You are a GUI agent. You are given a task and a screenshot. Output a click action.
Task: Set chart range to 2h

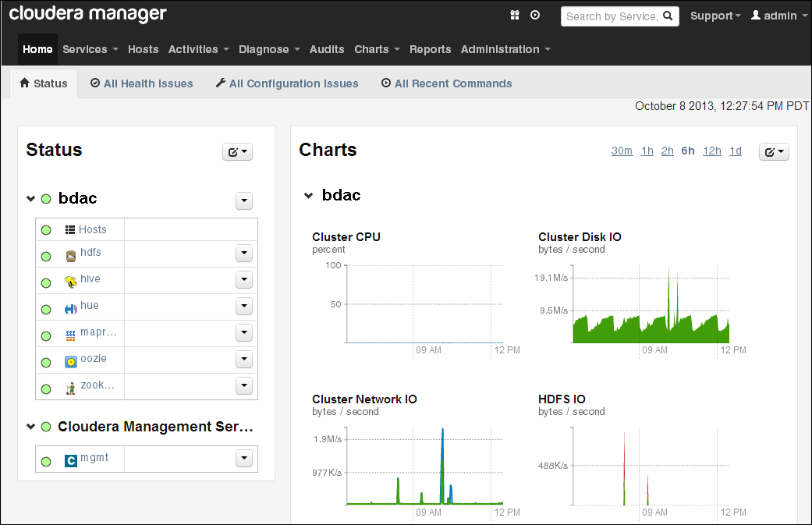(668, 151)
